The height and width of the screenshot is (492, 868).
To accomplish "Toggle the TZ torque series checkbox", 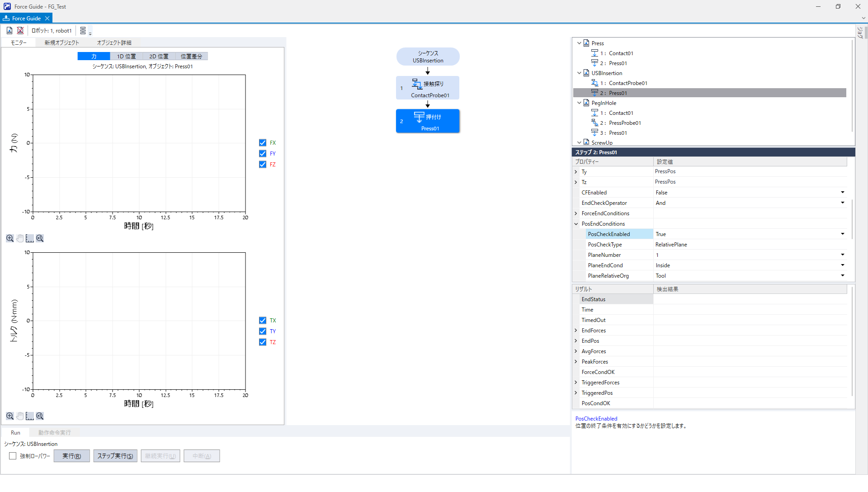I will pyautogui.click(x=263, y=342).
